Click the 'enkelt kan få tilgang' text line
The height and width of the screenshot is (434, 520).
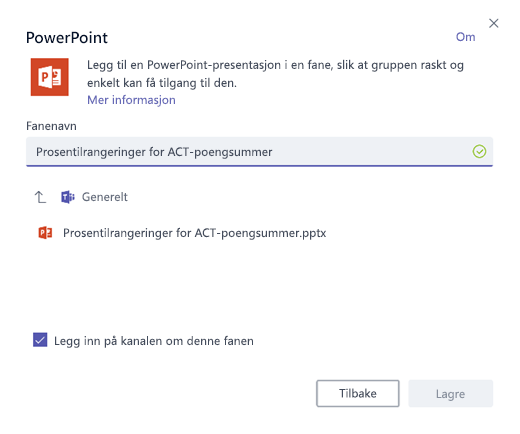click(162, 83)
